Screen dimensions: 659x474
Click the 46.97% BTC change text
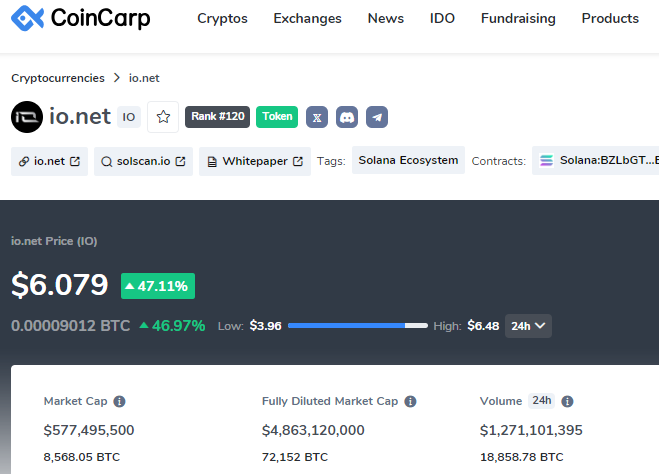(x=172, y=326)
